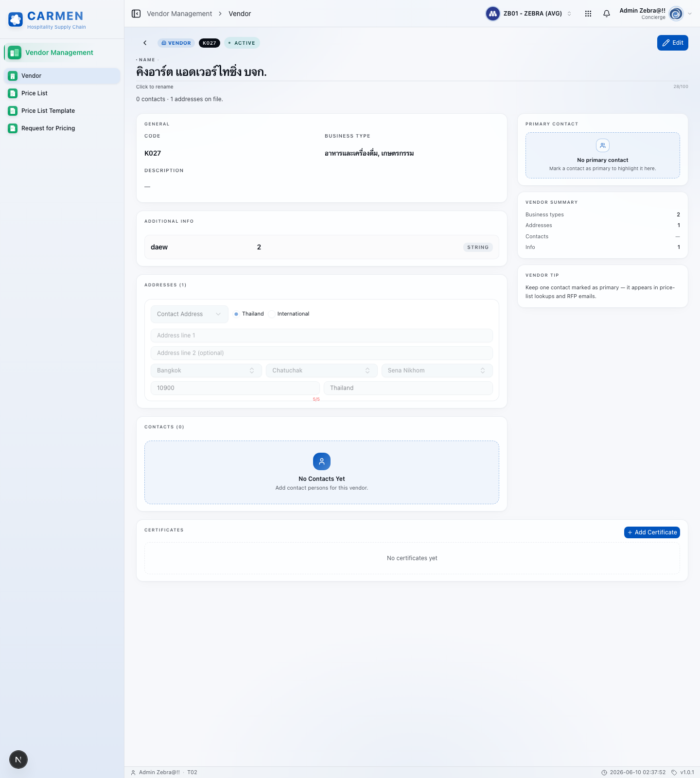The height and width of the screenshot is (778, 700).
Task: Click the Address line 1 field
Action: [322, 336]
